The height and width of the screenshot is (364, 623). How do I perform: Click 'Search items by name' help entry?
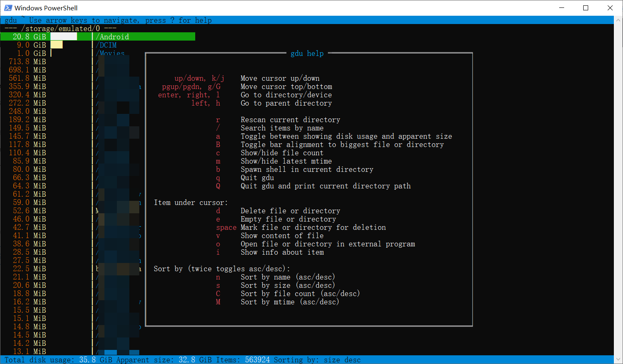(282, 128)
